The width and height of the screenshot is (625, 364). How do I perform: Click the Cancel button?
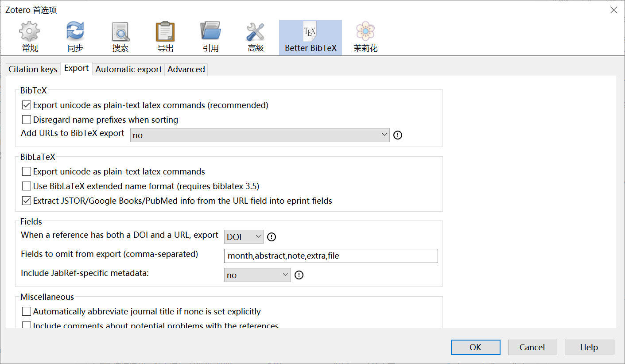click(532, 347)
